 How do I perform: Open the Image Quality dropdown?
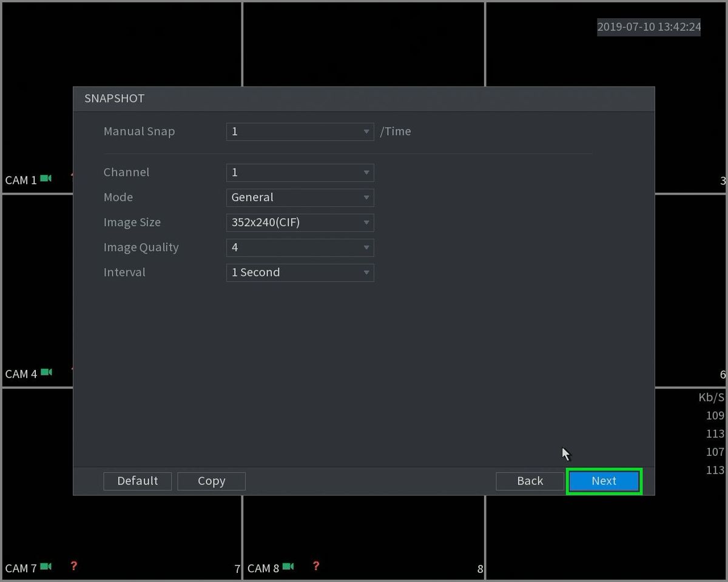(300, 247)
